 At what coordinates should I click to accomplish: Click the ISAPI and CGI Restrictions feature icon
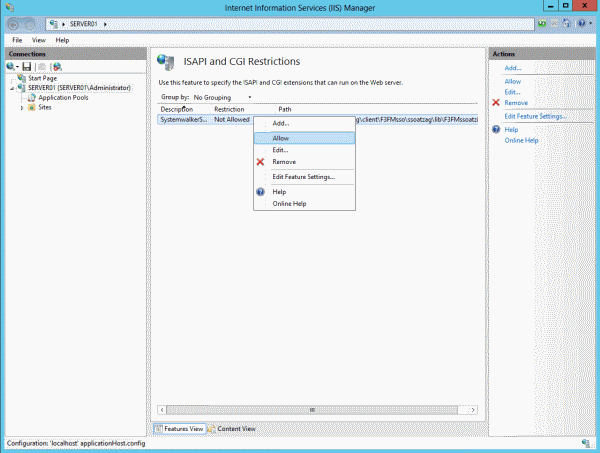click(x=166, y=62)
